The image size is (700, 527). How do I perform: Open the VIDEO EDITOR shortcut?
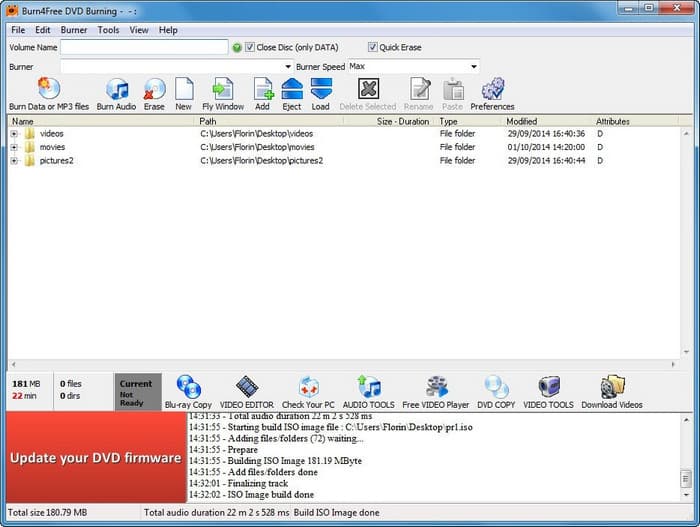[x=246, y=388]
